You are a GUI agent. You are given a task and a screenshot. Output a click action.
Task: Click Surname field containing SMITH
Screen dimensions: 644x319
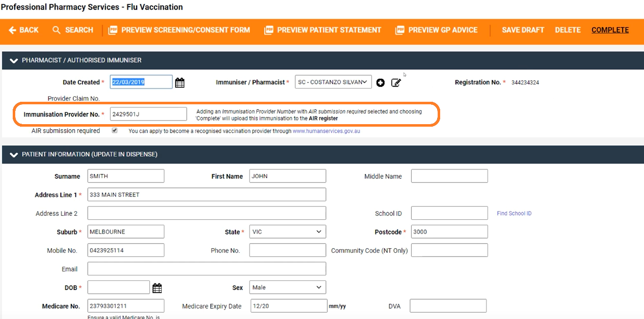tap(126, 176)
